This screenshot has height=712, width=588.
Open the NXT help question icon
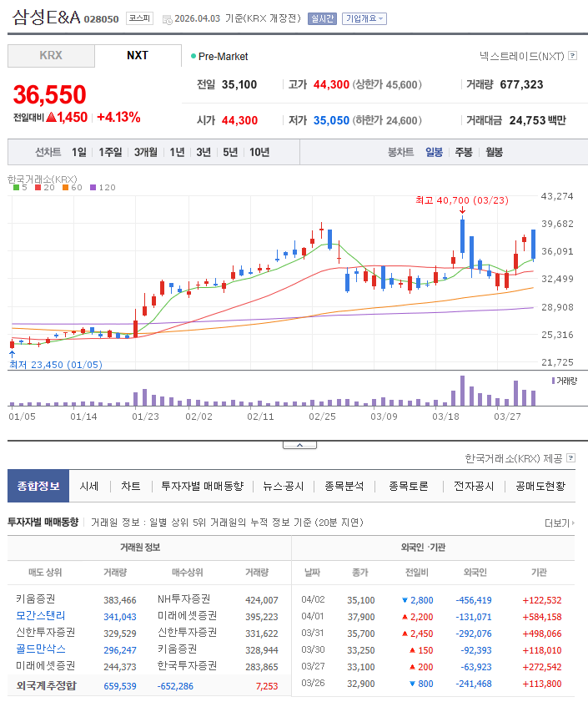[573, 56]
